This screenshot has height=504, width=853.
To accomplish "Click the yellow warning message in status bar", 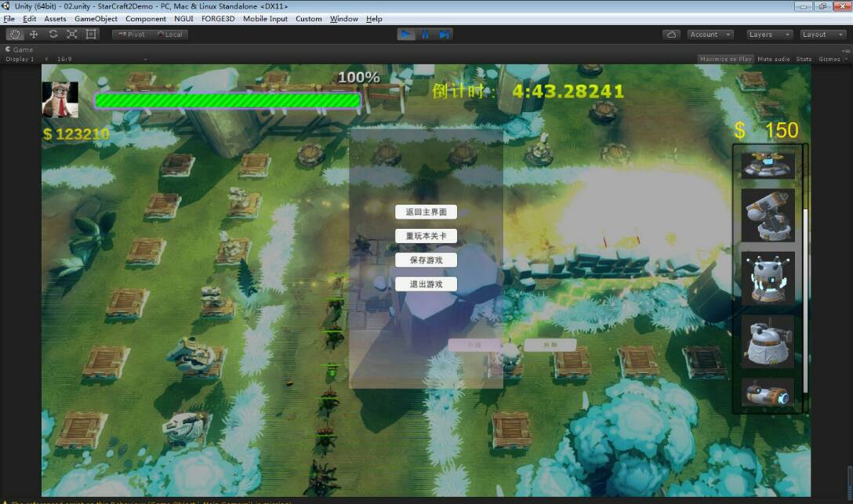I will coord(147,502).
